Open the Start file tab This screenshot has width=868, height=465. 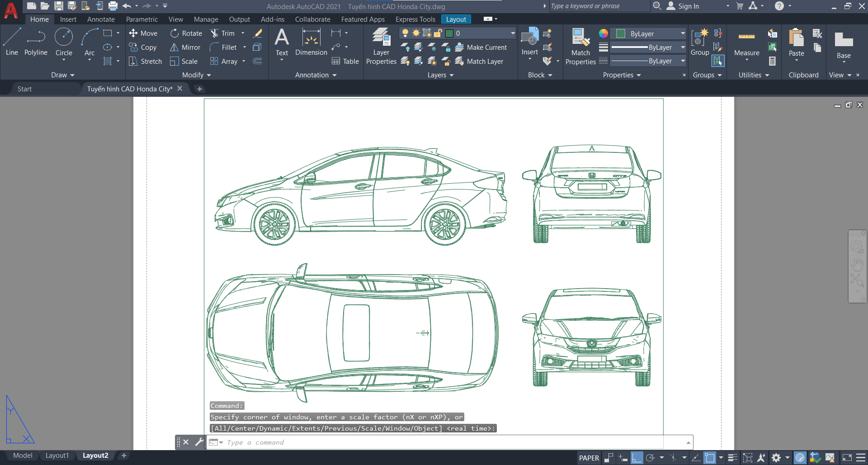[x=25, y=89]
